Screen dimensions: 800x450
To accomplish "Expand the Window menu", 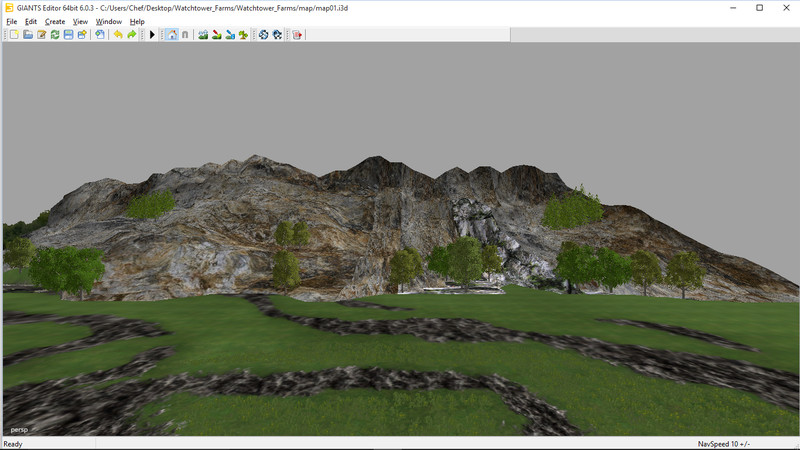I will click(x=109, y=21).
